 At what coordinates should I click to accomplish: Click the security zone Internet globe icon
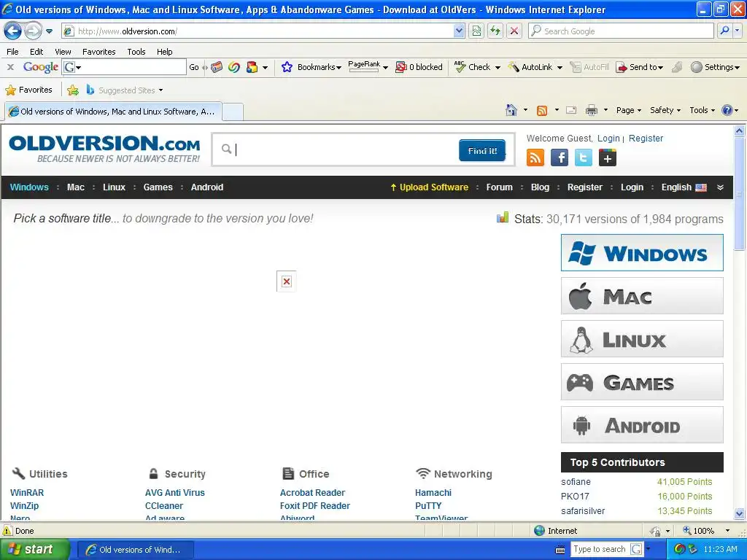539,531
